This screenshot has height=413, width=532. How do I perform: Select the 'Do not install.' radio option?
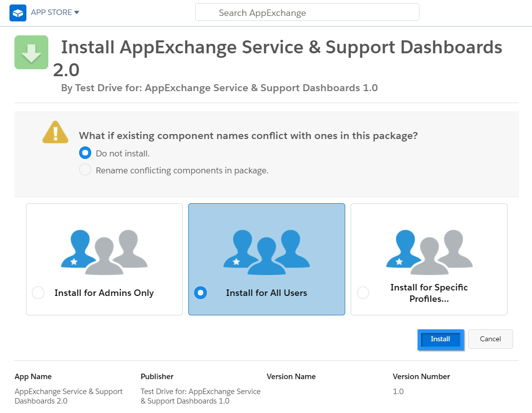coord(85,153)
